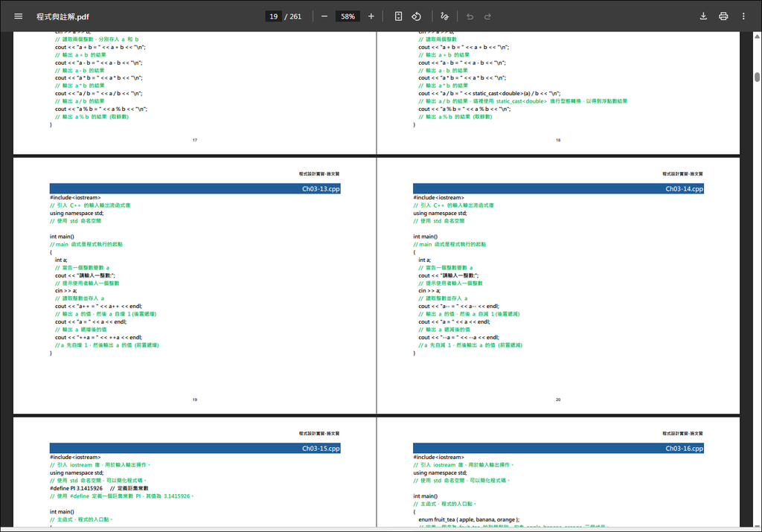This screenshot has height=532, width=762.
Task: Click the vertical scrollbar thumb
Action: coord(757,77)
